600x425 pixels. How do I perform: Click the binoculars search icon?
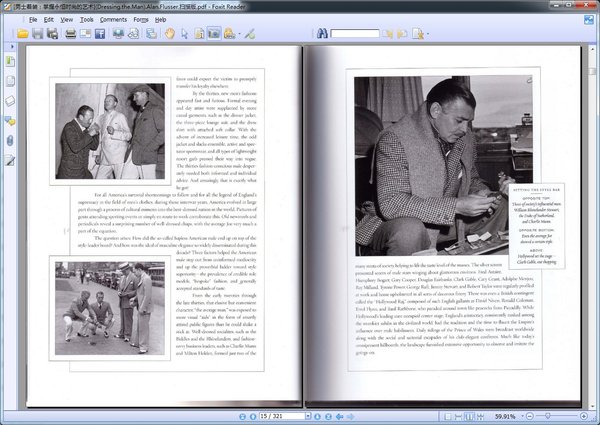[x=322, y=33]
